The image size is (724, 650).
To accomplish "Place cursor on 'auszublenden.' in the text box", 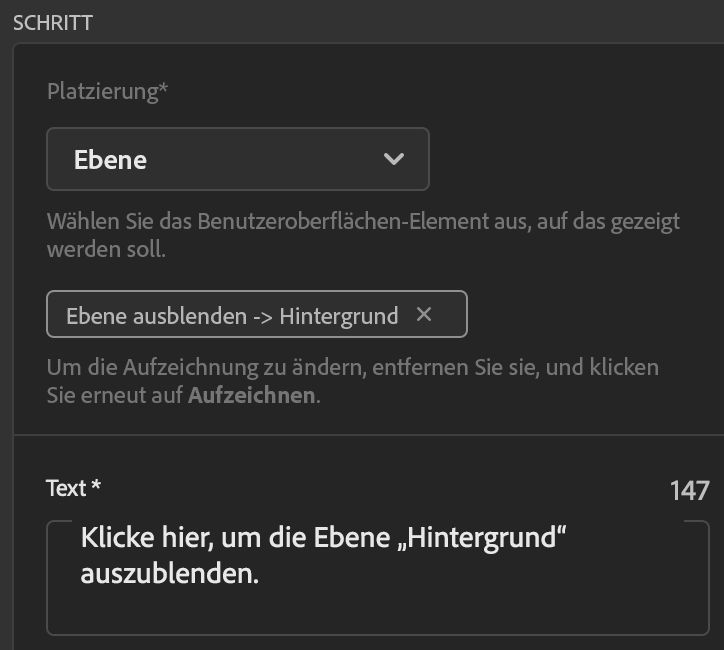I will tap(170, 575).
